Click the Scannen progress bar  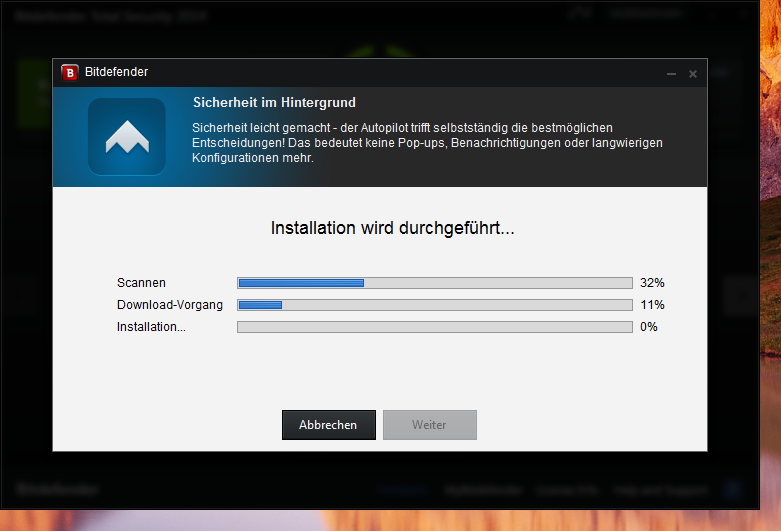click(435, 283)
